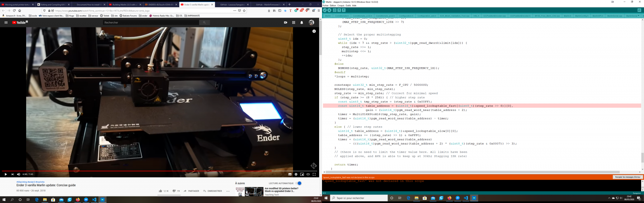Open more actions ellipsis under video
644x203 pixels.
point(228,191)
